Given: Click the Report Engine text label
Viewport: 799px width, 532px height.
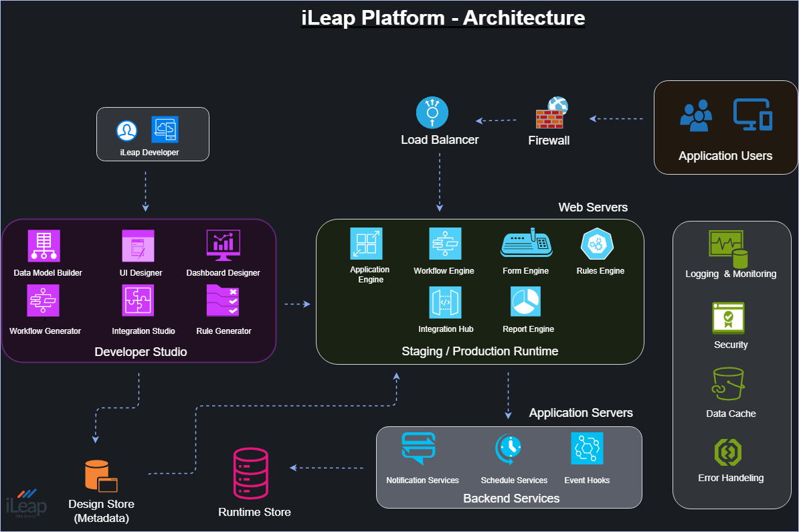Looking at the screenshot, I should click(529, 329).
